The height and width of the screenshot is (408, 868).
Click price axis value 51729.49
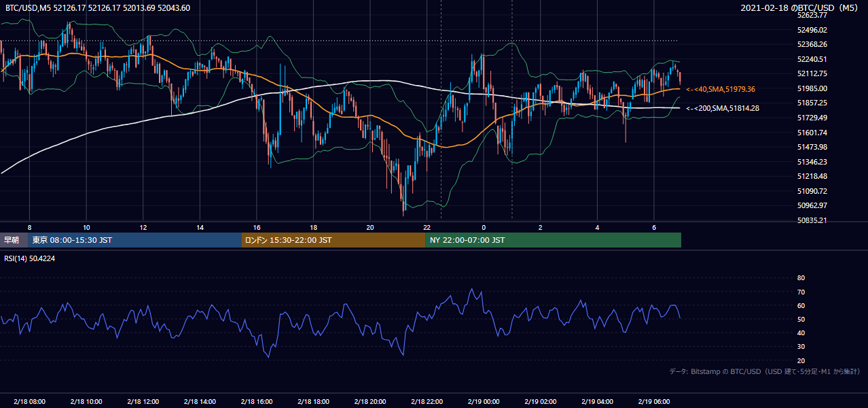[x=812, y=118]
